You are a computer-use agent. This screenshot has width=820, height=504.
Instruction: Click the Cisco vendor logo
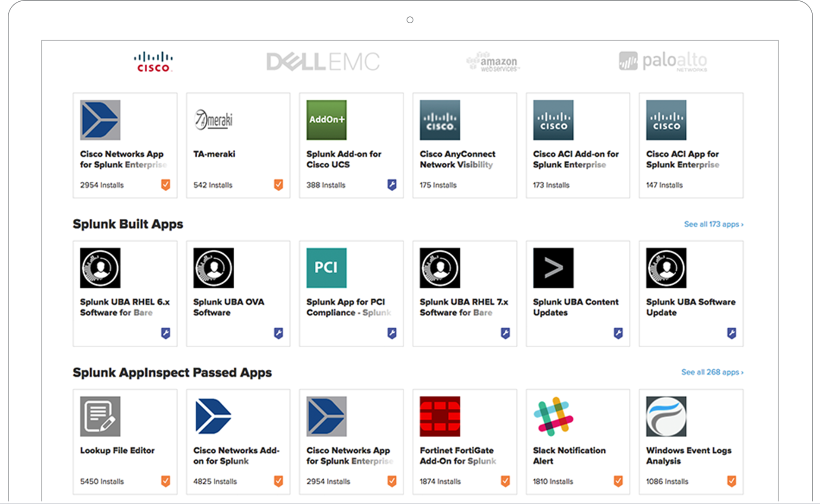[x=154, y=60]
